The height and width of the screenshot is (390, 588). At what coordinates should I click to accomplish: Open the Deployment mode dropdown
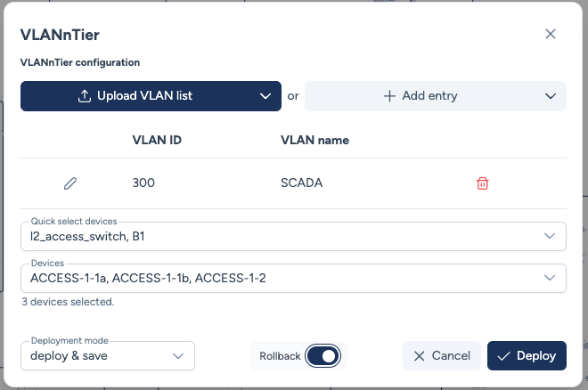[x=176, y=356]
